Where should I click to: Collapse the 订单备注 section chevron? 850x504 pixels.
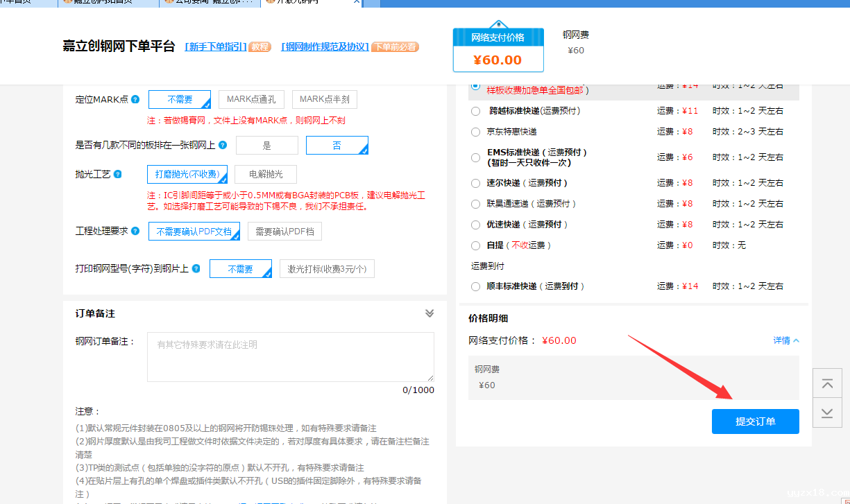pyautogui.click(x=430, y=313)
